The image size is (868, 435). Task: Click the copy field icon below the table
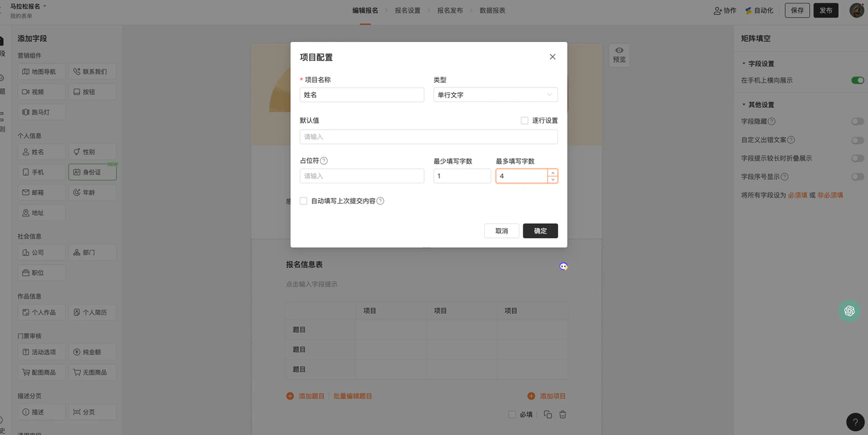pos(548,415)
